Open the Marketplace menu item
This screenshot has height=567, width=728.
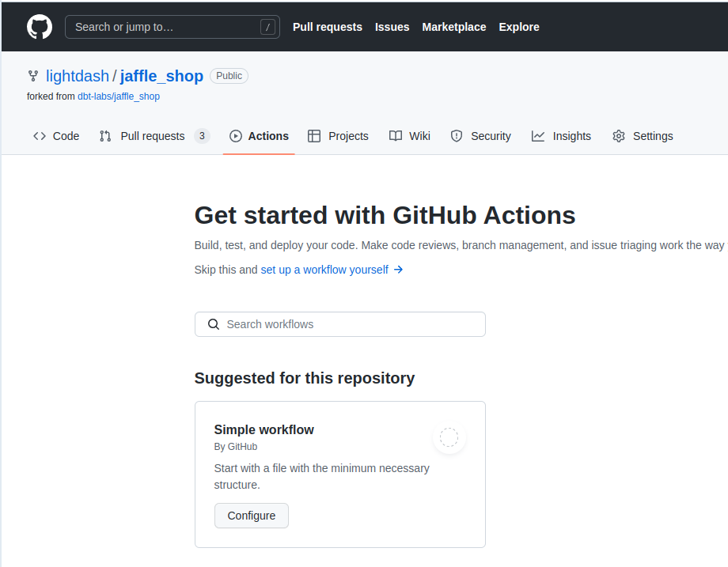click(453, 27)
